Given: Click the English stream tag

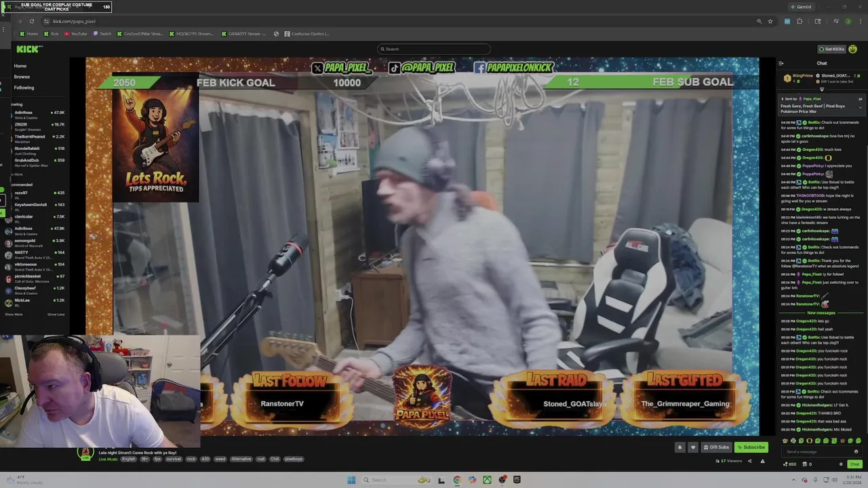Looking at the screenshot, I should (128, 459).
